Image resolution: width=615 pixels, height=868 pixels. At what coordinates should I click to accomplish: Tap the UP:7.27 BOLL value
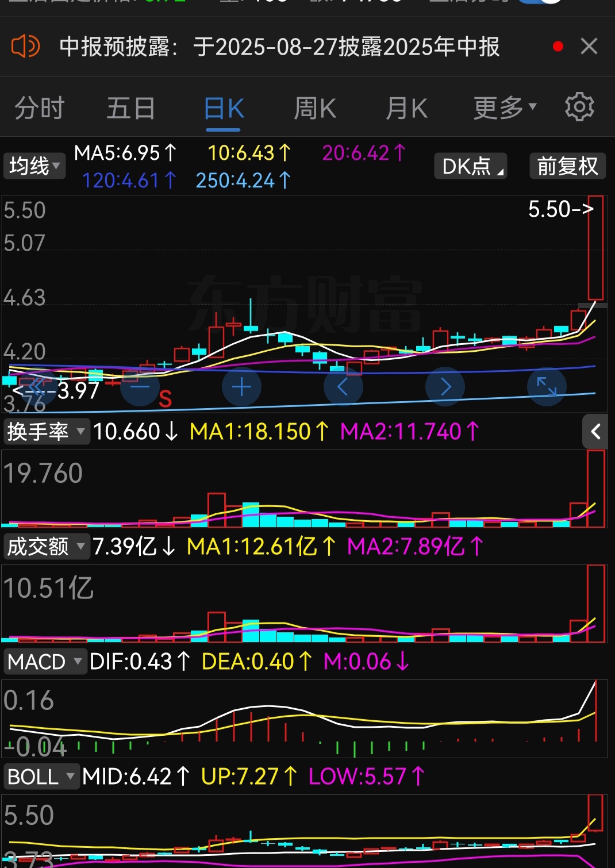(x=249, y=777)
